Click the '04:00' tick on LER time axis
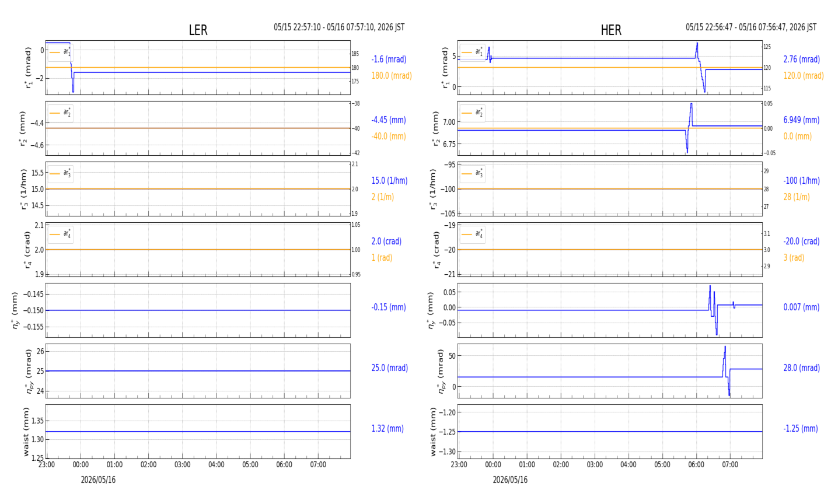The height and width of the screenshot is (504, 824). pyautogui.click(x=217, y=465)
